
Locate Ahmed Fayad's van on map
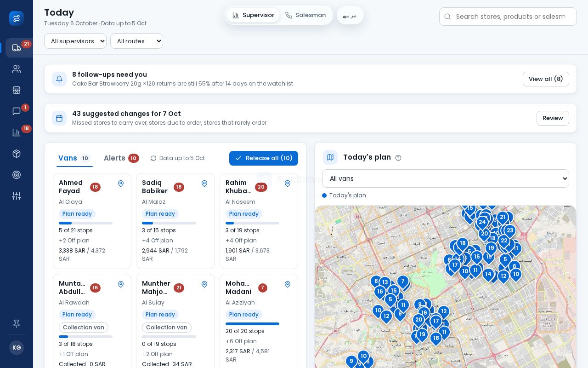pyautogui.click(x=121, y=184)
